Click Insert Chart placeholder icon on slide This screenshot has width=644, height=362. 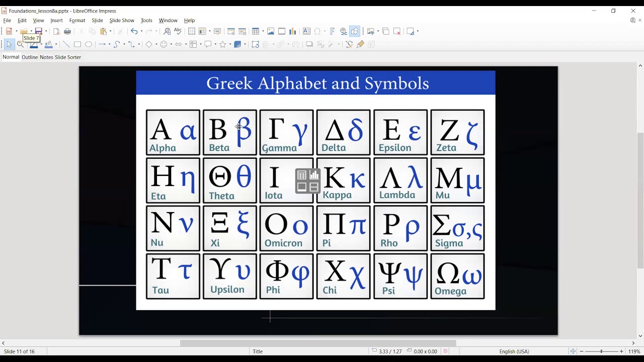[x=314, y=175]
